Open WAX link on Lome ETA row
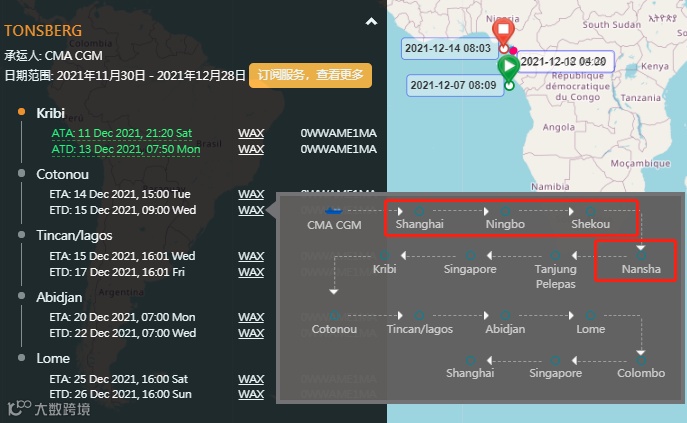The width and height of the screenshot is (687, 423). [251, 379]
